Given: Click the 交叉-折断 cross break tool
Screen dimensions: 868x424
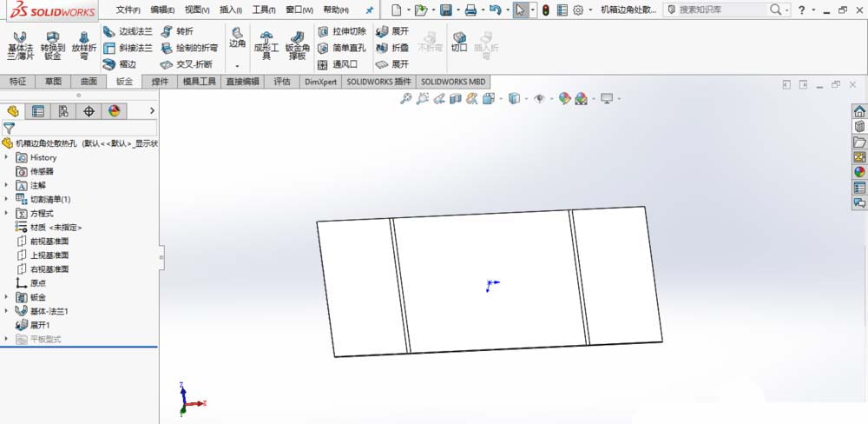Looking at the screenshot, I should pos(186,64).
